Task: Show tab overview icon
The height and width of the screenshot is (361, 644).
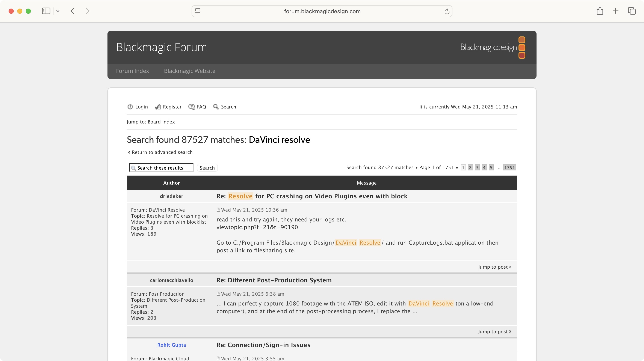Action: tap(632, 11)
